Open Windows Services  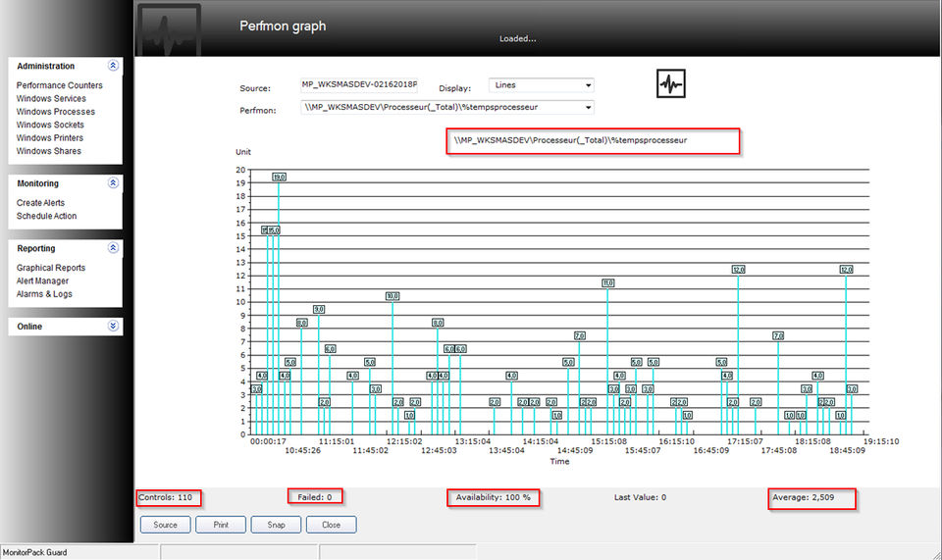pos(51,98)
